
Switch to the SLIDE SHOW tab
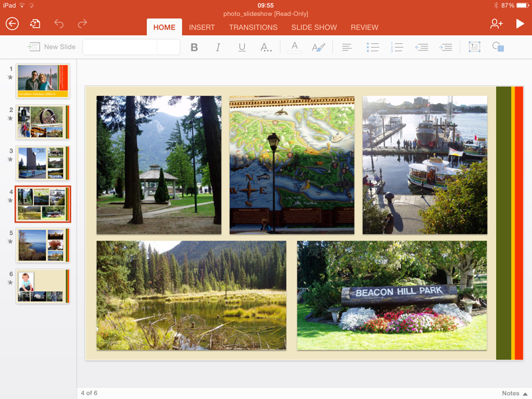point(314,27)
